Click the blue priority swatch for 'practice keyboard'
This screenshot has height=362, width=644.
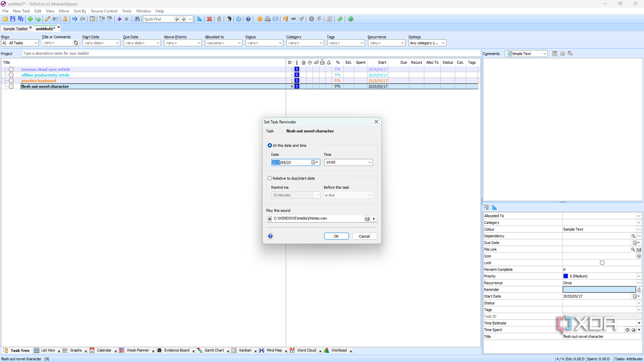(x=297, y=81)
